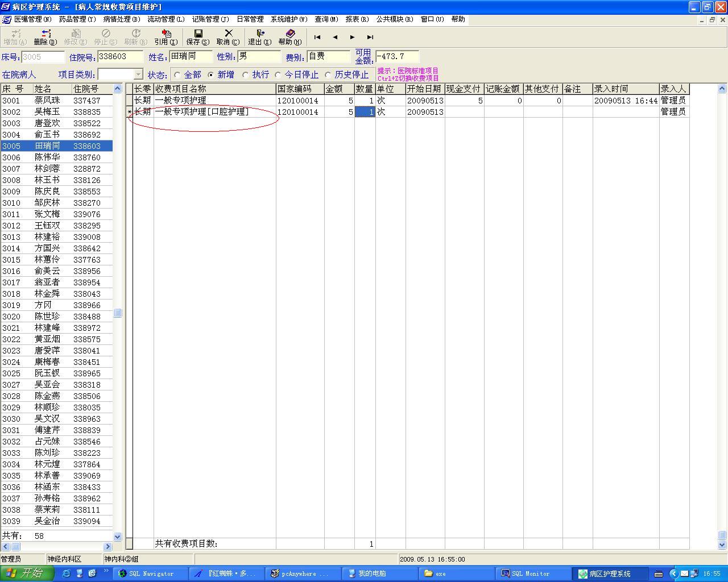The width and height of the screenshot is (728, 582).
Task: Click the 性别 field showing 男
Action: click(x=259, y=57)
